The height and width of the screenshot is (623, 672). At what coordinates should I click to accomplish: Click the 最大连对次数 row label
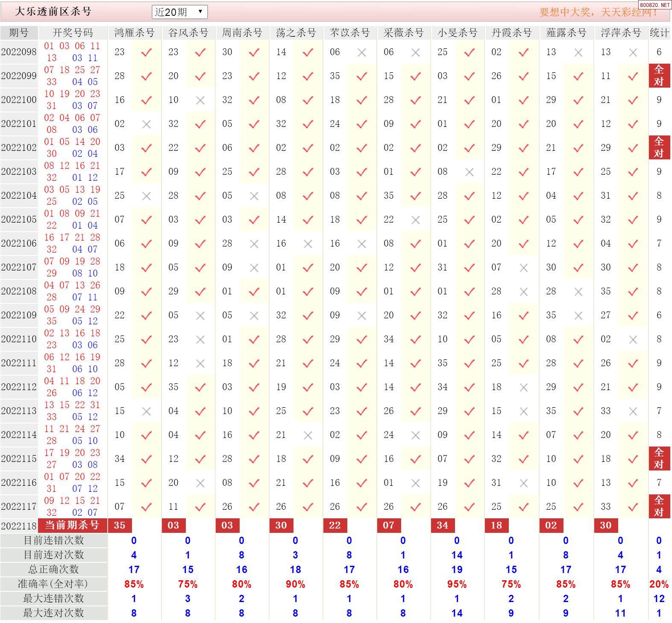53,613
